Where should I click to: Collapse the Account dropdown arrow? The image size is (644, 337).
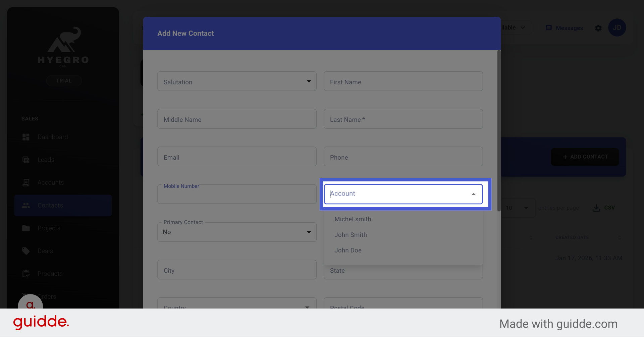click(x=473, y=193)
